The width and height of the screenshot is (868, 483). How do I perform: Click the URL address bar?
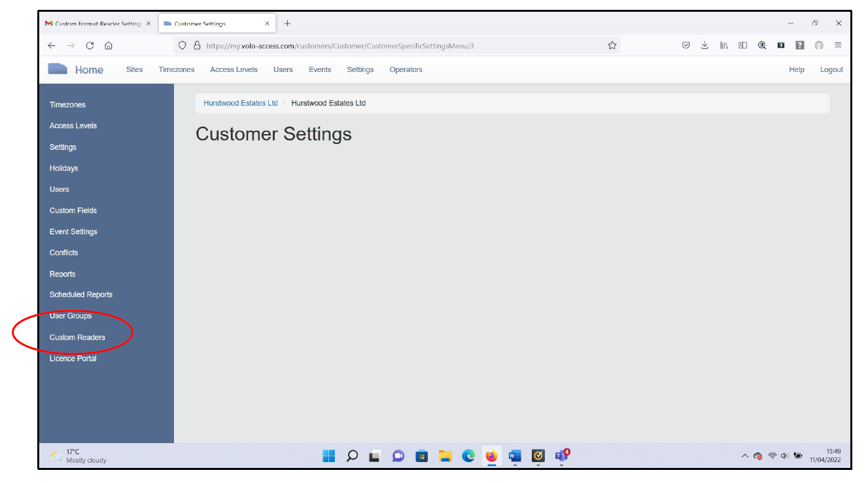(x=392, y=46)
